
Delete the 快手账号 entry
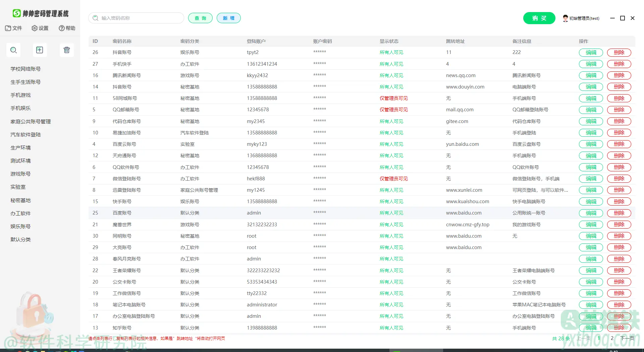click(x=619, y=202)
